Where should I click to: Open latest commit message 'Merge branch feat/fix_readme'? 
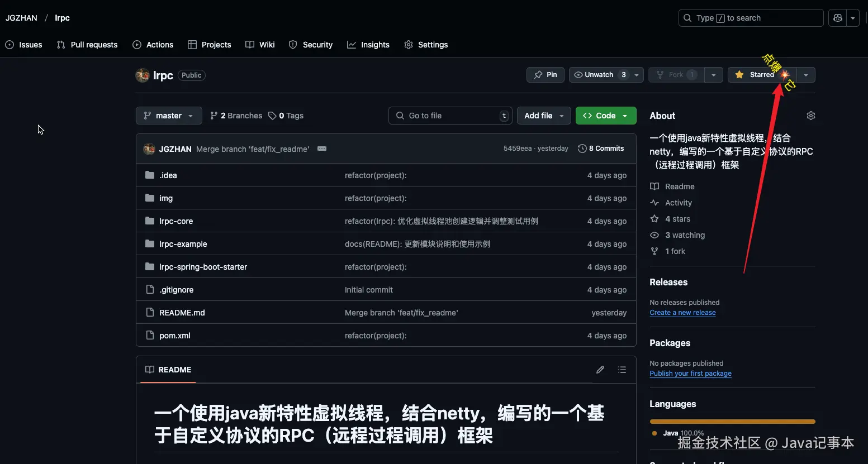point(253,149)
